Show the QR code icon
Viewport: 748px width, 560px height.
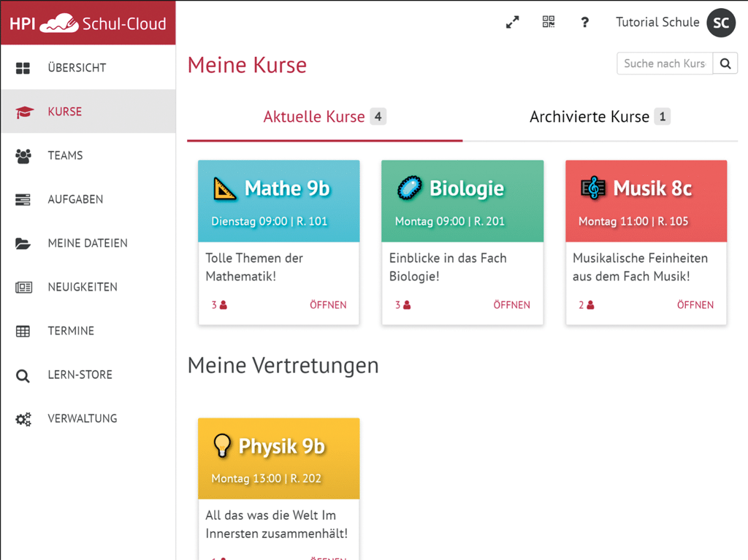pos(548,22)
